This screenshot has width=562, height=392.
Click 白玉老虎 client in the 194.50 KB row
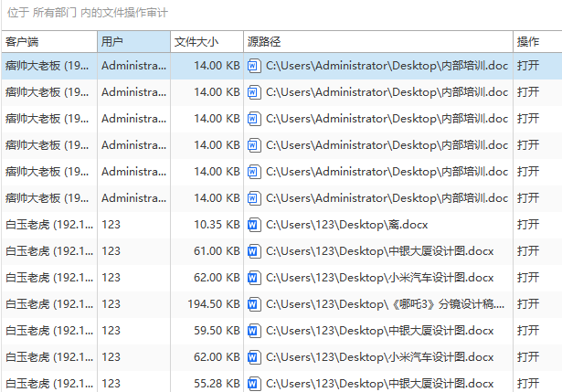pos(49,304)
